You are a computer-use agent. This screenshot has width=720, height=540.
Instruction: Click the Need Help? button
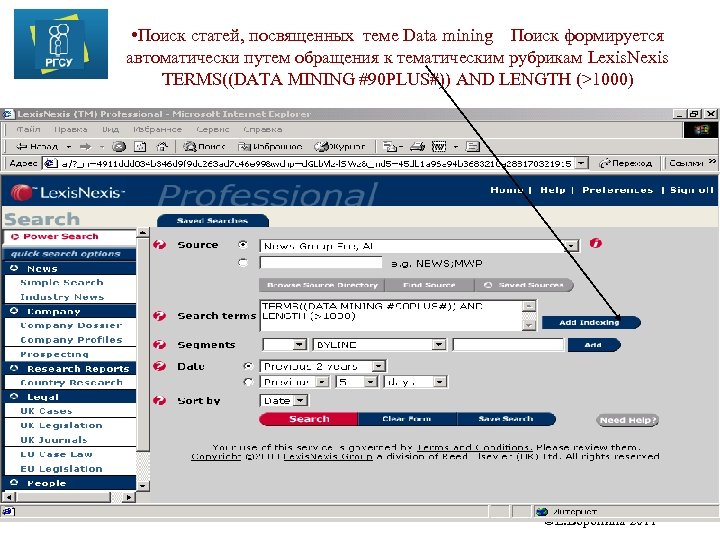click(x=628, y=420)
